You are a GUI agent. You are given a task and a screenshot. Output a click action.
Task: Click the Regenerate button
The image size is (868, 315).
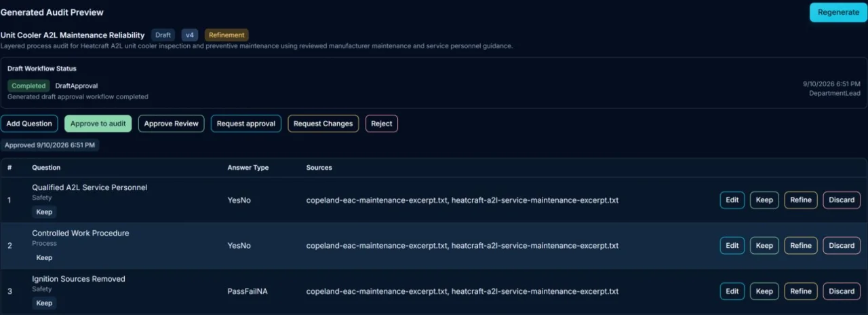838,12
